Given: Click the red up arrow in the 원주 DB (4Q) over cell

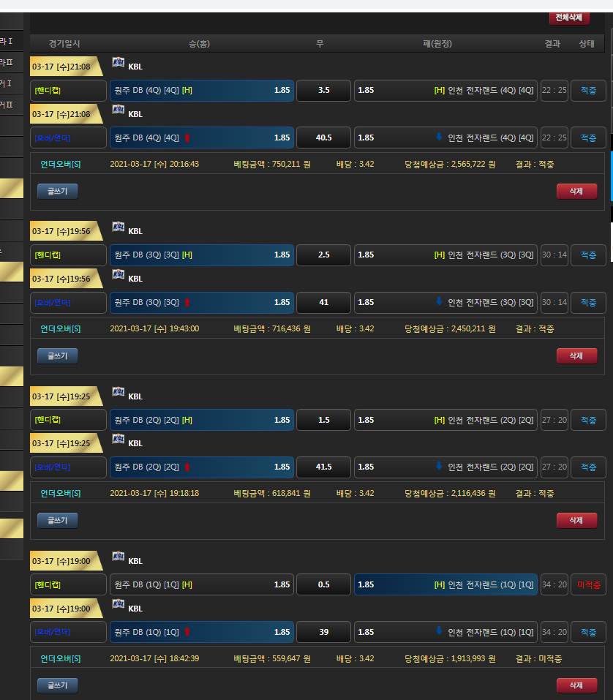Looking at the screenshot, I should pos(187,138).
